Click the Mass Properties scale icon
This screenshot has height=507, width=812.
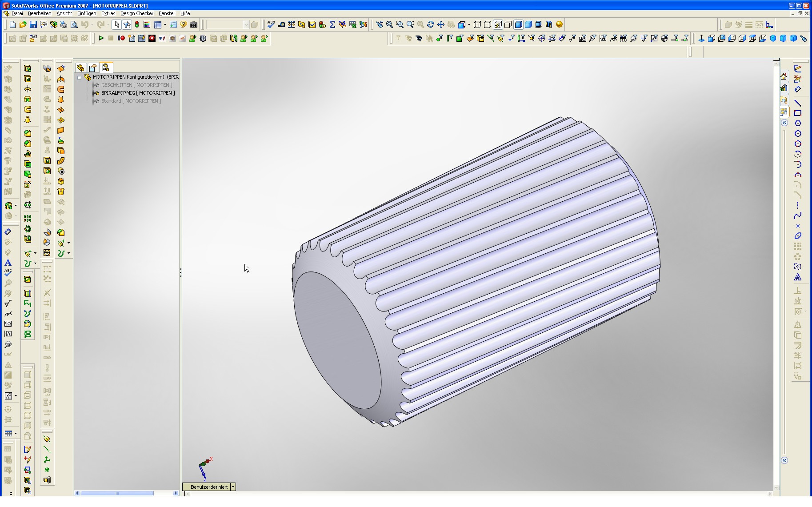[292, 24]
